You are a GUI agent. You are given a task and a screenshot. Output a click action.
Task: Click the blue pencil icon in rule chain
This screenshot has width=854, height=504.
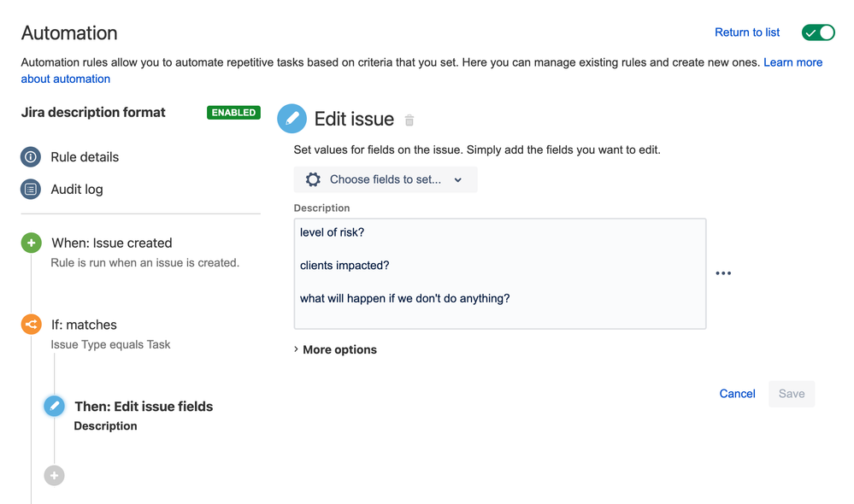point(55,406)
